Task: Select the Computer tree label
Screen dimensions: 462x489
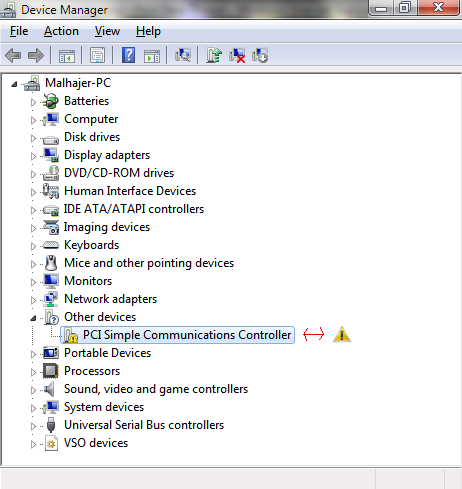Action: [91, 119]
